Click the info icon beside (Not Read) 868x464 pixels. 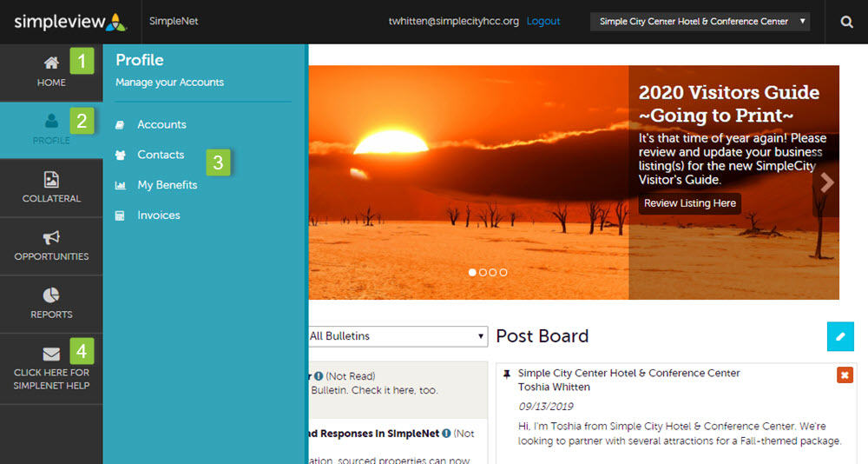319,376
